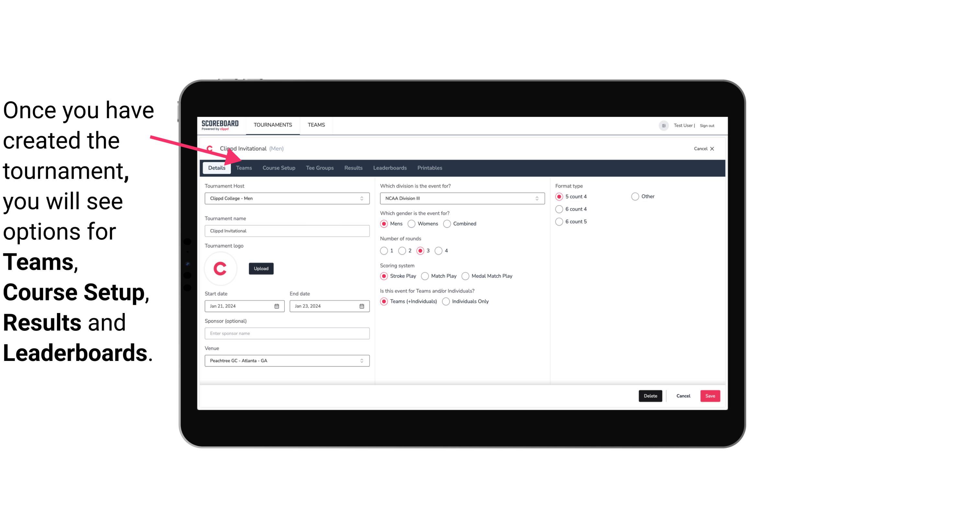This screenshot has height=527, width=980.
Task: Switch to the Course Setup tab
Action: [x=278, y=167]
